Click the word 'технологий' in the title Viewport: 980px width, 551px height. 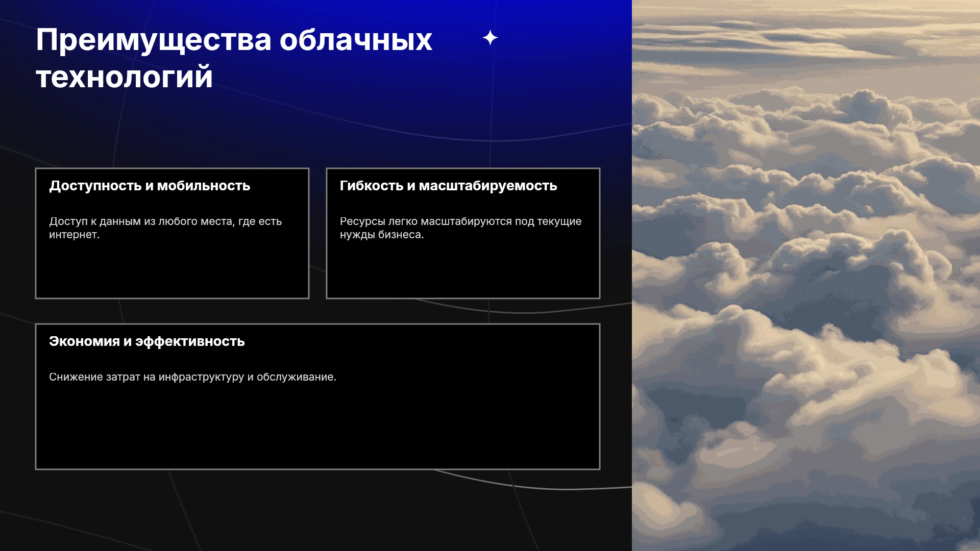point(124,77)
